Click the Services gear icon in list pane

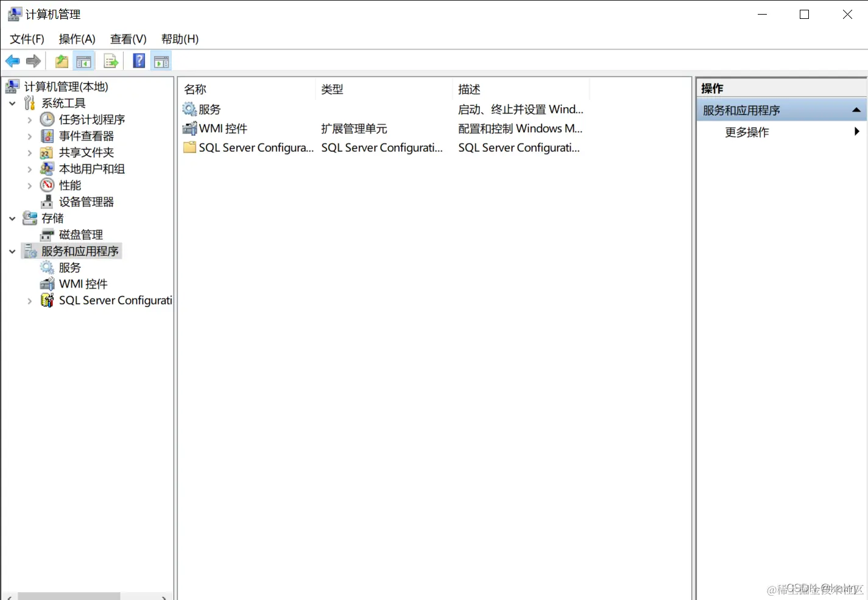click(x=189, y=109)
